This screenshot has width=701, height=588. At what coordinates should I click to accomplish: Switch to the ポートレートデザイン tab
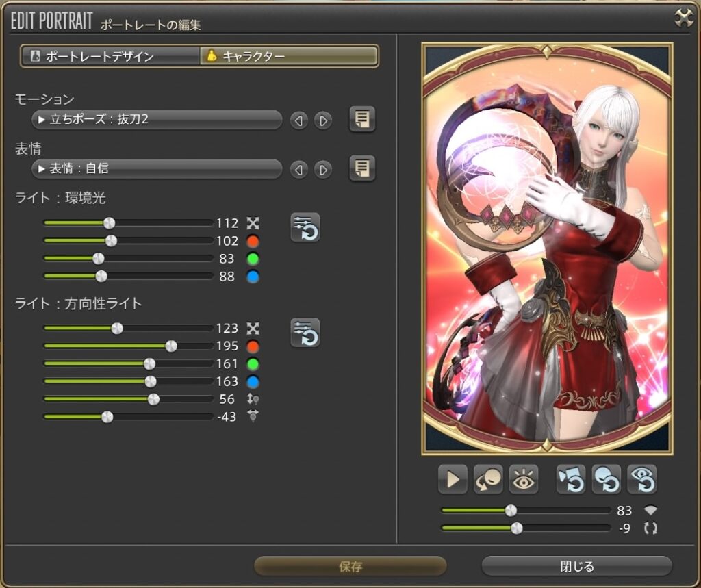pyautogui.click(x=110, y=56)
